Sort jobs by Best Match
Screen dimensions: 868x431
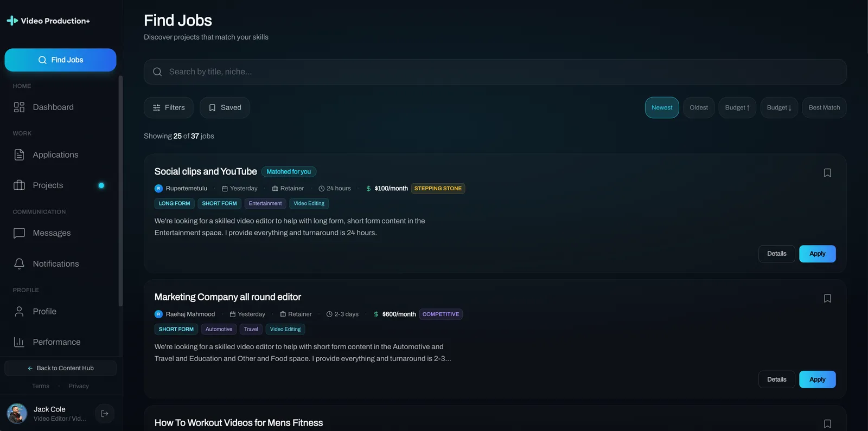[824, 107]
